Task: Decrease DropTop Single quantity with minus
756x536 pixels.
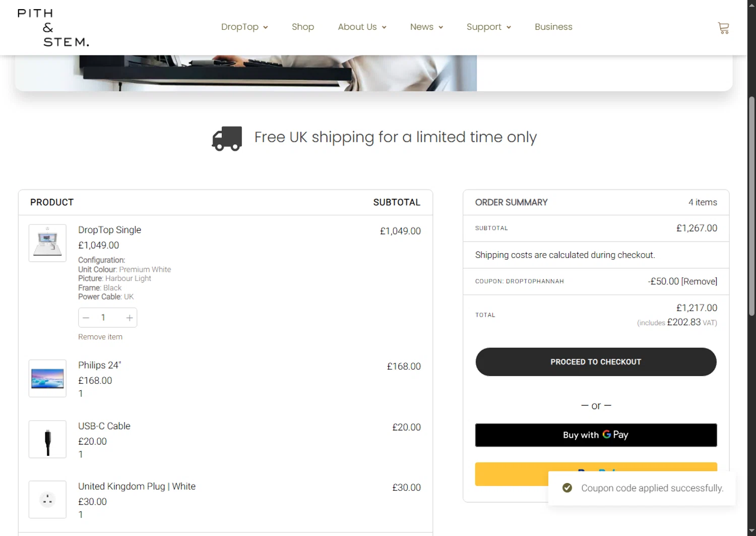Action: click(x=86, y=318)
